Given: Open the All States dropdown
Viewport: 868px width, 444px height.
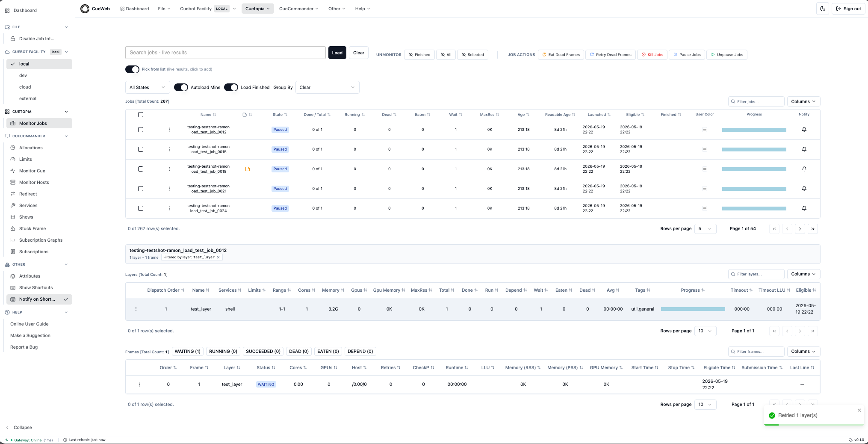Looking at the screenshot, I should [148, 87].
